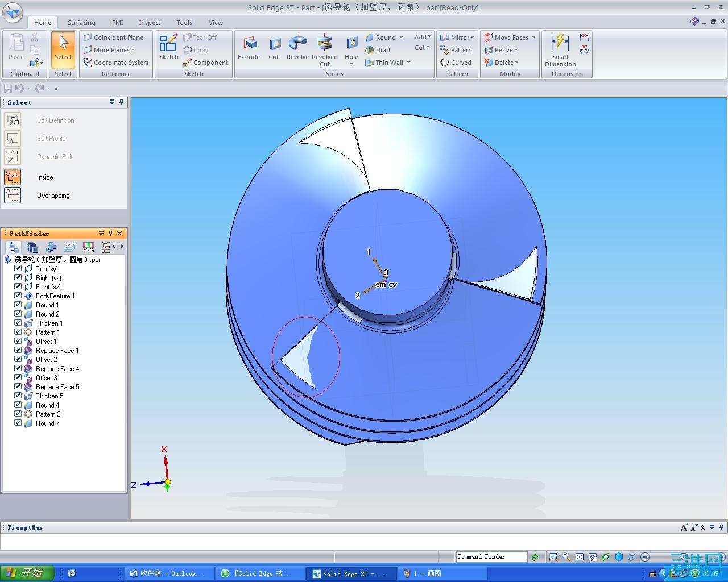Screen dimensions: 728x582
Task: Toggle the BodyFeature 1 checkbox
Action: [x=18, y=296]
